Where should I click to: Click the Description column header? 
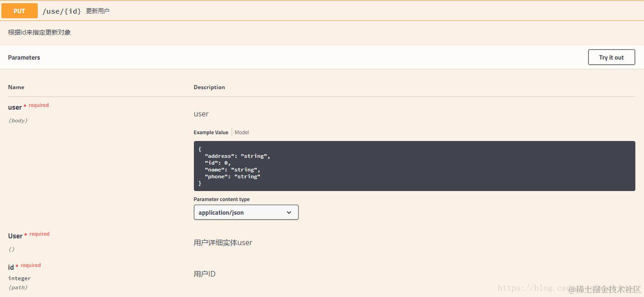209,87
